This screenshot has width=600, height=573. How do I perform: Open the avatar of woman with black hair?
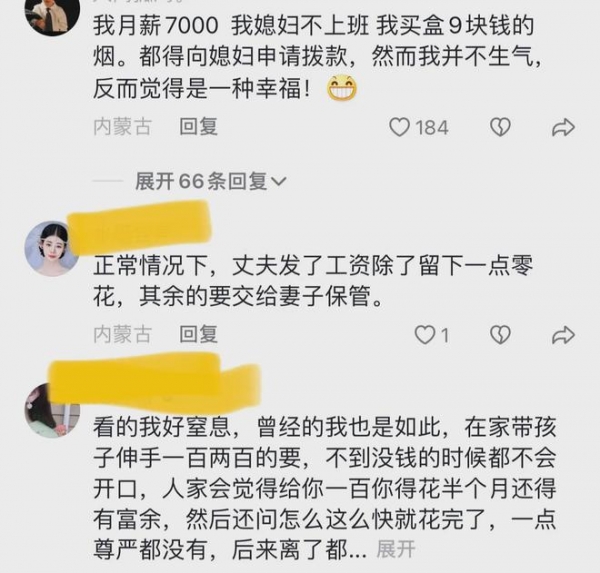52,249
